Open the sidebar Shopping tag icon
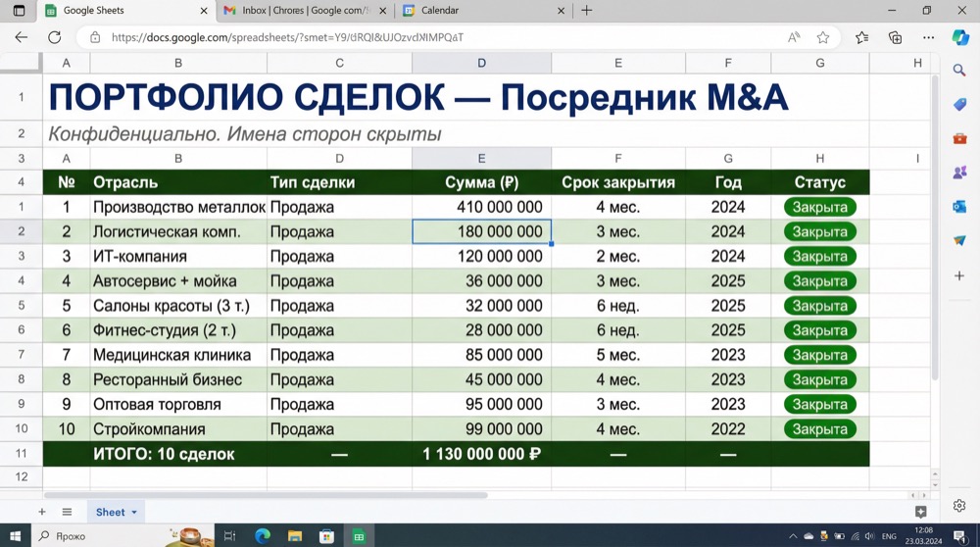The image size is (980, 547). point(959,104)
